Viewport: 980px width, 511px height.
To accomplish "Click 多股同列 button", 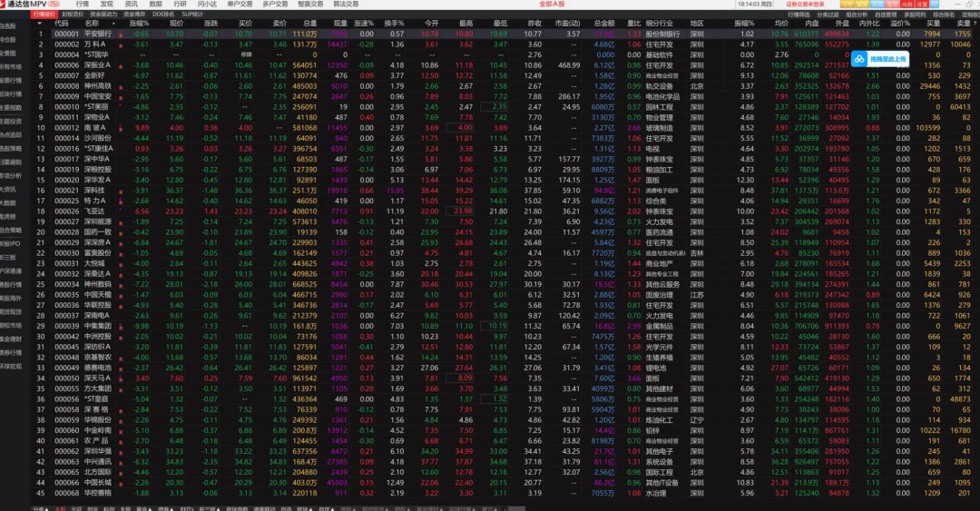I will pyautogui.click(x=915, y=15).
